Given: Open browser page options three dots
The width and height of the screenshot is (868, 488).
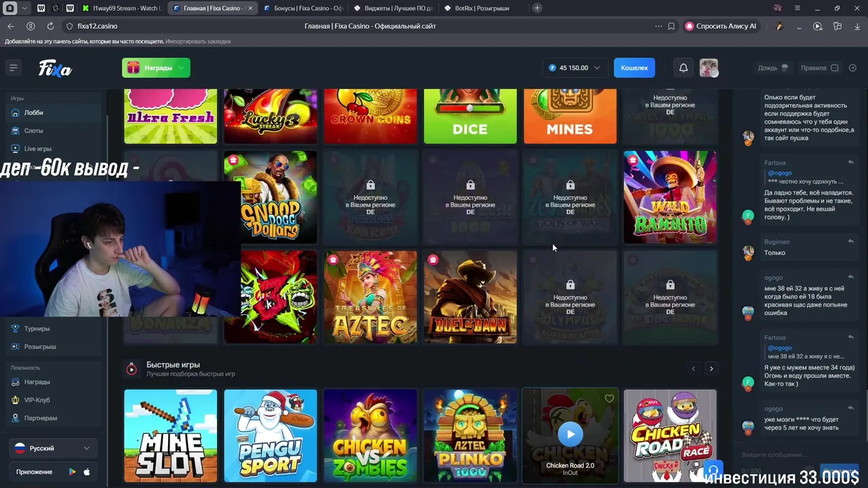Looking at the screenshot, I should pos(658,26).
